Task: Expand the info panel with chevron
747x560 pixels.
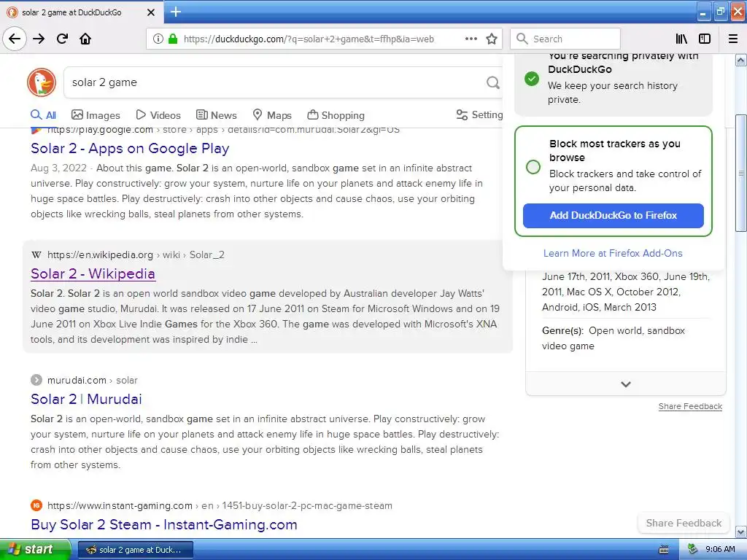Action: [x=626, y=384]
